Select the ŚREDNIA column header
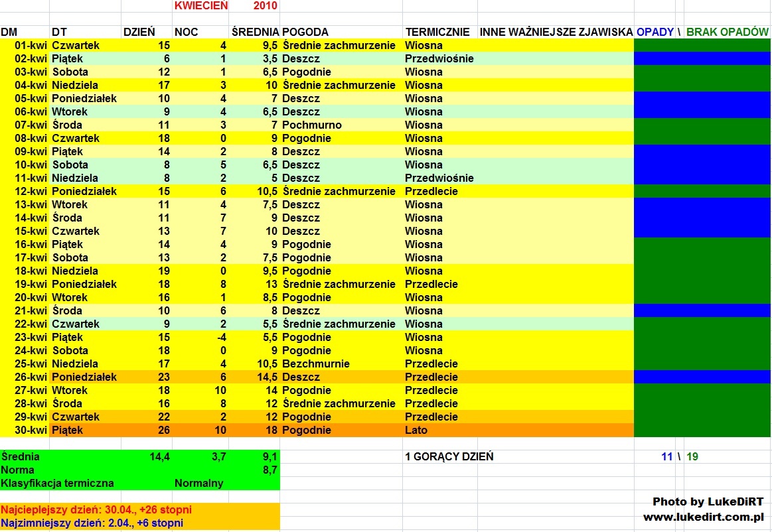Screen dimensions: 772x532 click(x=255, y=32)
